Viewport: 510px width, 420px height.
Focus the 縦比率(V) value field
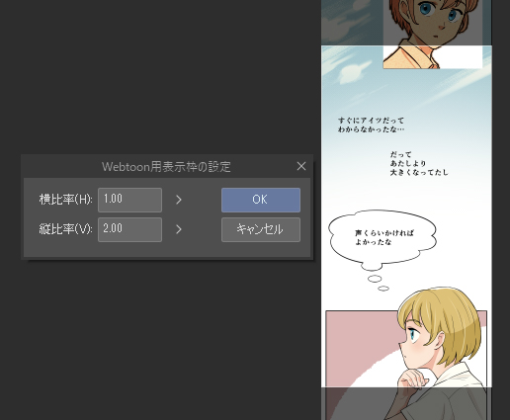pyautogui.click(x=129, y=229)
